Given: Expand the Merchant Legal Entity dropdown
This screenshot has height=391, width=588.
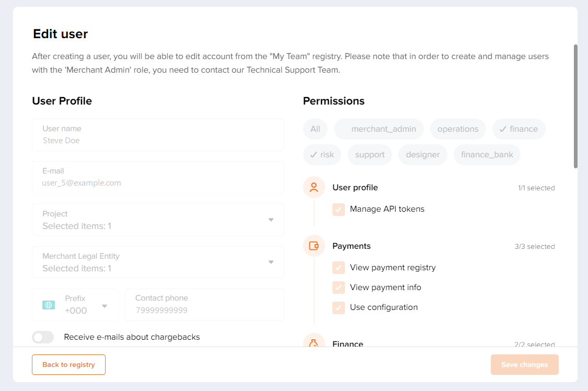Looking at the screenshot, I should click(158, 262).
